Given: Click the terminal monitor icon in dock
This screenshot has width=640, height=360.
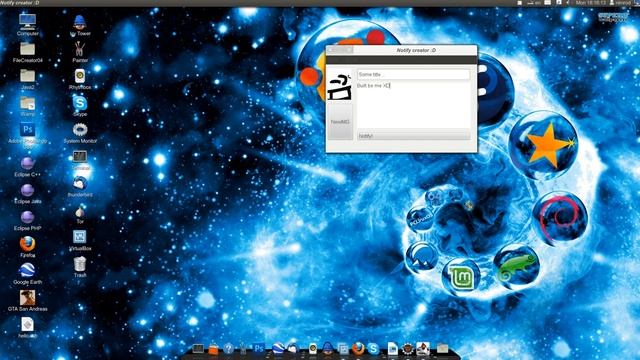Looking at the screenshot, I should [x=198, y=349].
